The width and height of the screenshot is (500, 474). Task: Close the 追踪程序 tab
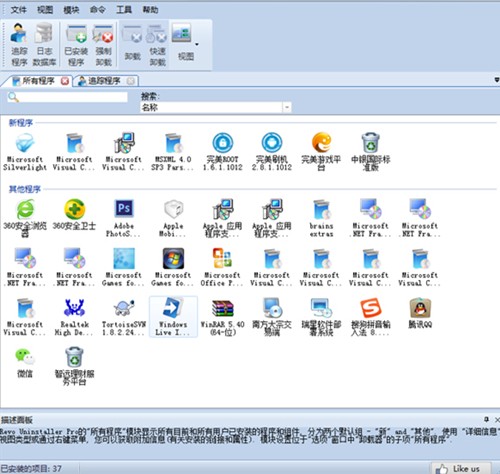pos(131,81)
